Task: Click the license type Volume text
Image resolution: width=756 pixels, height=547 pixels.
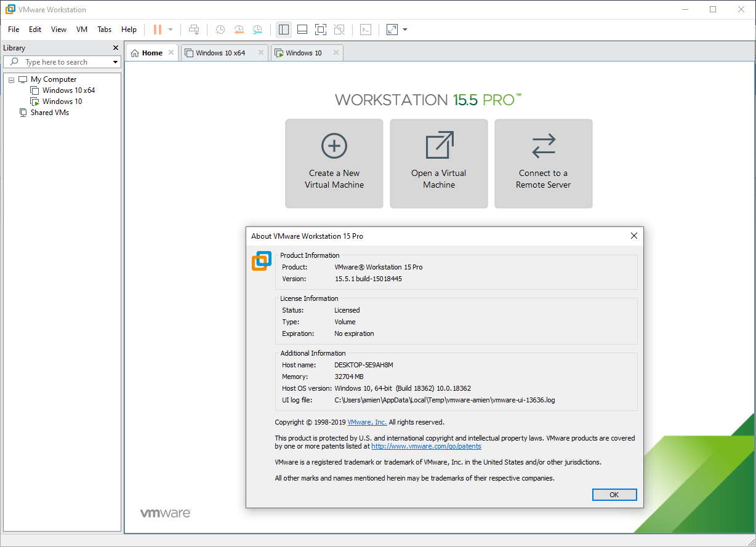Action: pos(345,322)
